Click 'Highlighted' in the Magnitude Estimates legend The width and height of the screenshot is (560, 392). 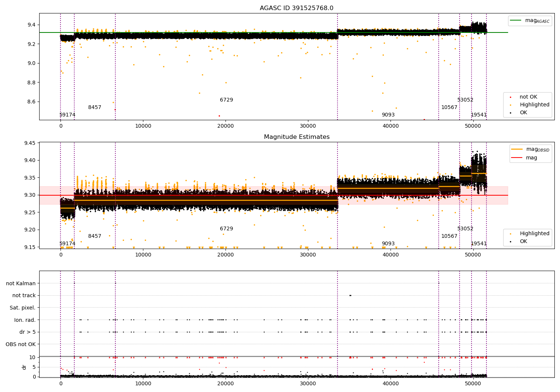pos(535,234)
